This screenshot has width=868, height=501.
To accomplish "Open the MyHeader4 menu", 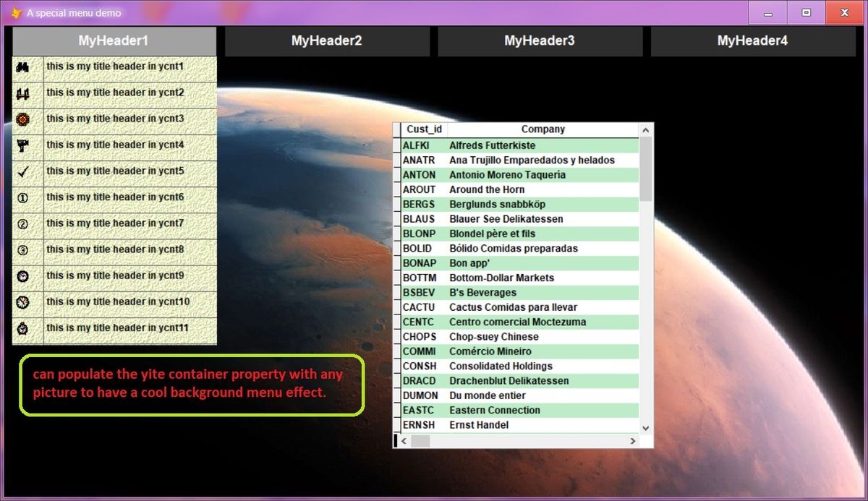I will (x=752, y=41).
